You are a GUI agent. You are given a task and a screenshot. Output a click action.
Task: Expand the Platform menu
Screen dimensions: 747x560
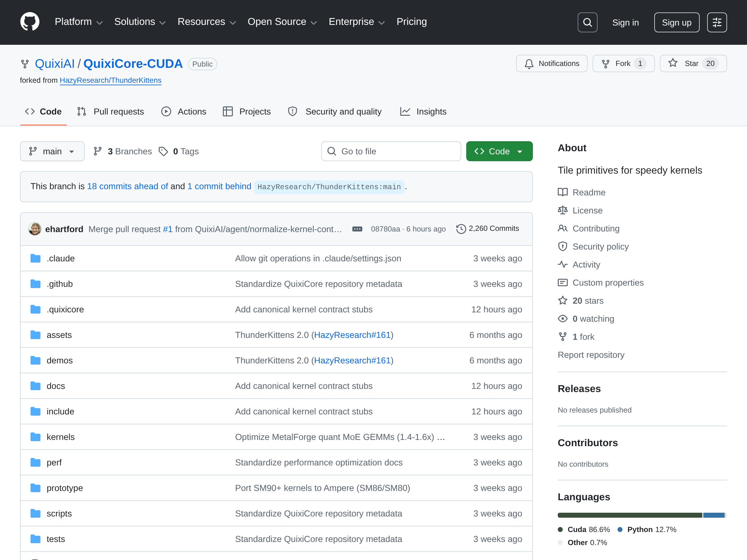click(x=78, y=22)
